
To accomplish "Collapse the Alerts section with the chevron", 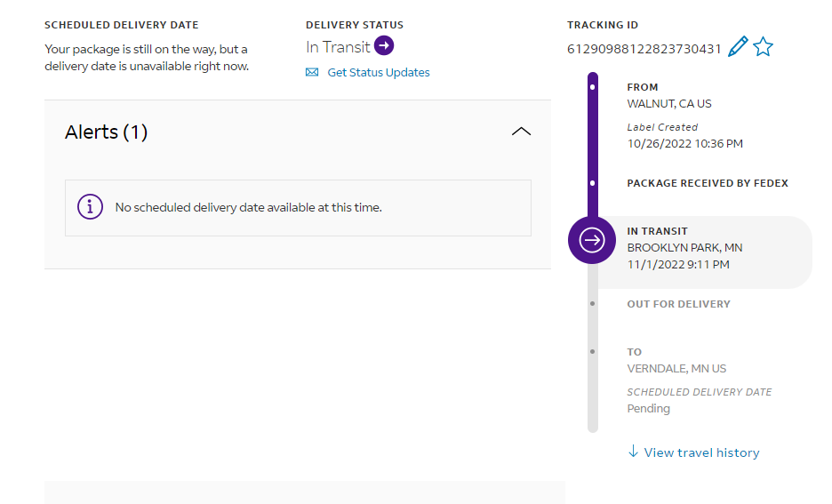I will [522, 132].
